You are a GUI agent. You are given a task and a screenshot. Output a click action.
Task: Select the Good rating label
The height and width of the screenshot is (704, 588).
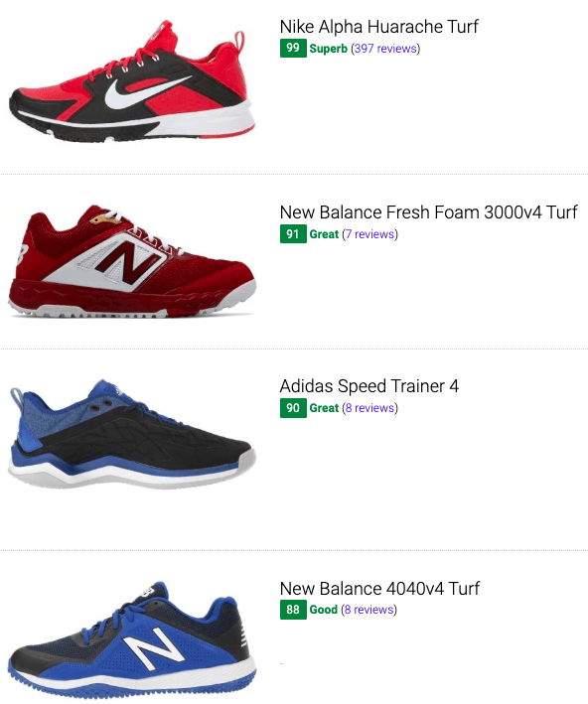point(324,610)
